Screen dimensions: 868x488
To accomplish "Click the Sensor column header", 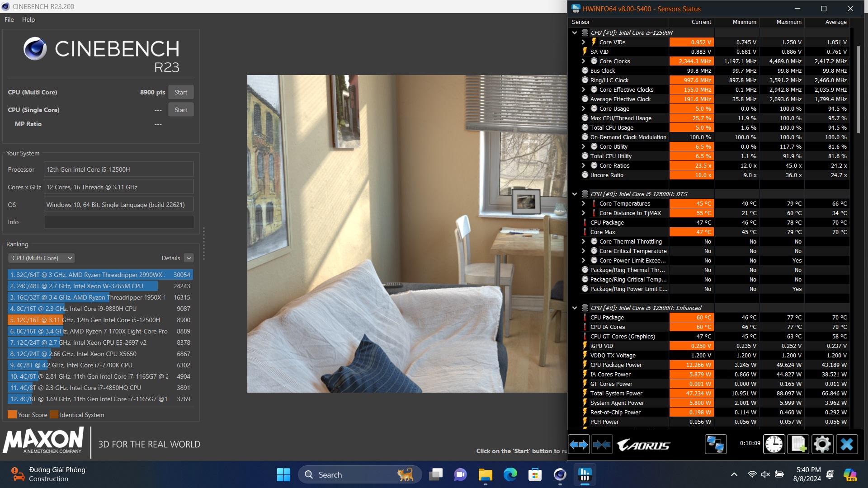I will (x=619, y=22).
